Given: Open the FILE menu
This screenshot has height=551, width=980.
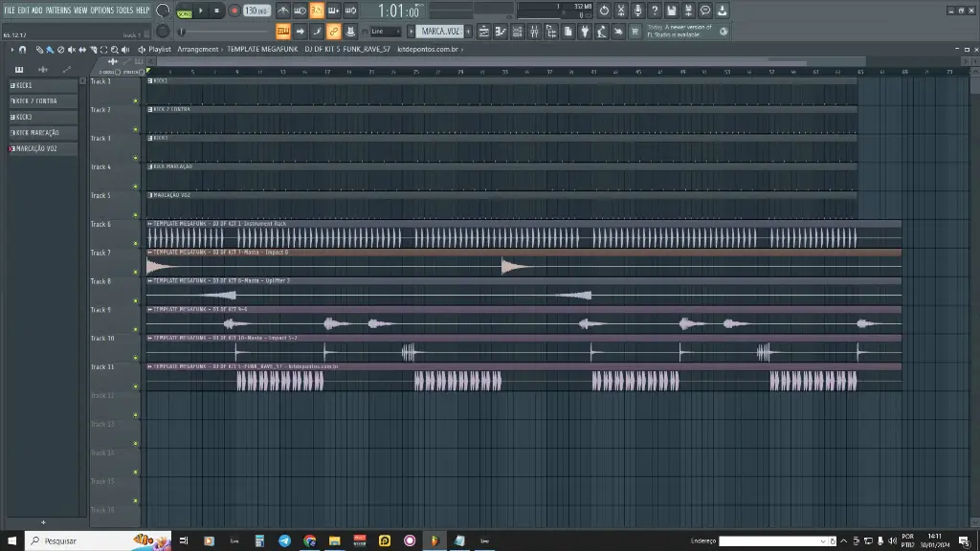Looking at the screenshot, I should click(10, 10).
